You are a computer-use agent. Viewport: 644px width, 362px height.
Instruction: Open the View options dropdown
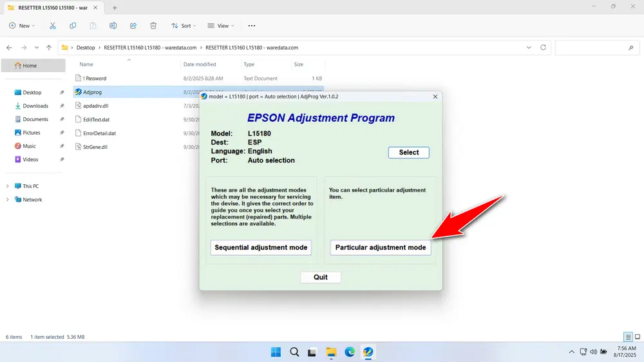point(220,26)
